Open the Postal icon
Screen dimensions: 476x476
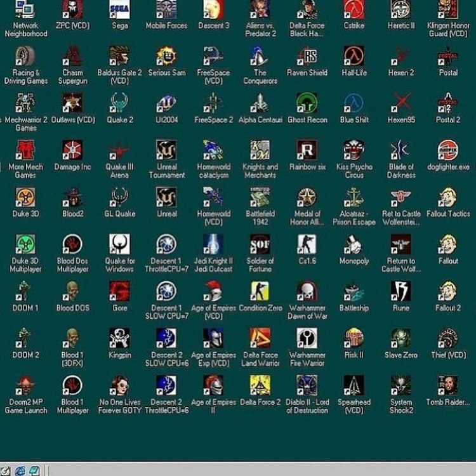tap(448, 56)
